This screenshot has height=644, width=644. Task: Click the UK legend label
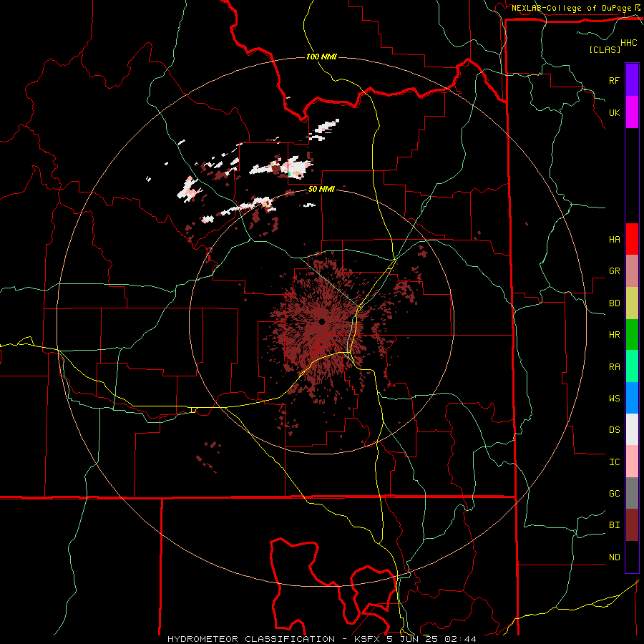coord(614,113)
